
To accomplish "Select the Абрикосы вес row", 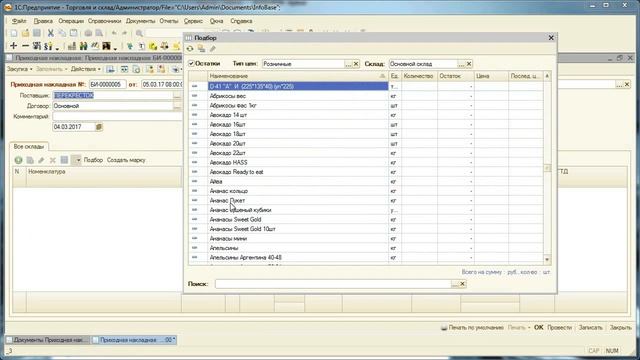I will click(x=366, y=96).
